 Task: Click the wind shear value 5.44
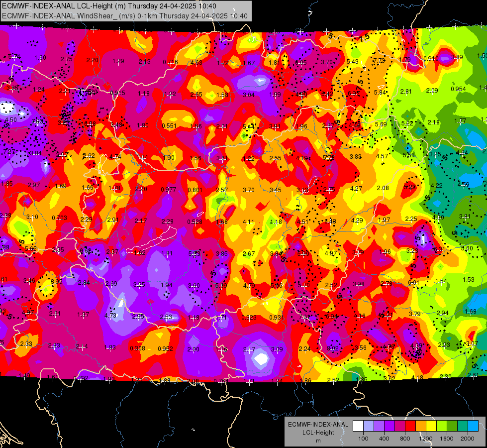[248, 126]
